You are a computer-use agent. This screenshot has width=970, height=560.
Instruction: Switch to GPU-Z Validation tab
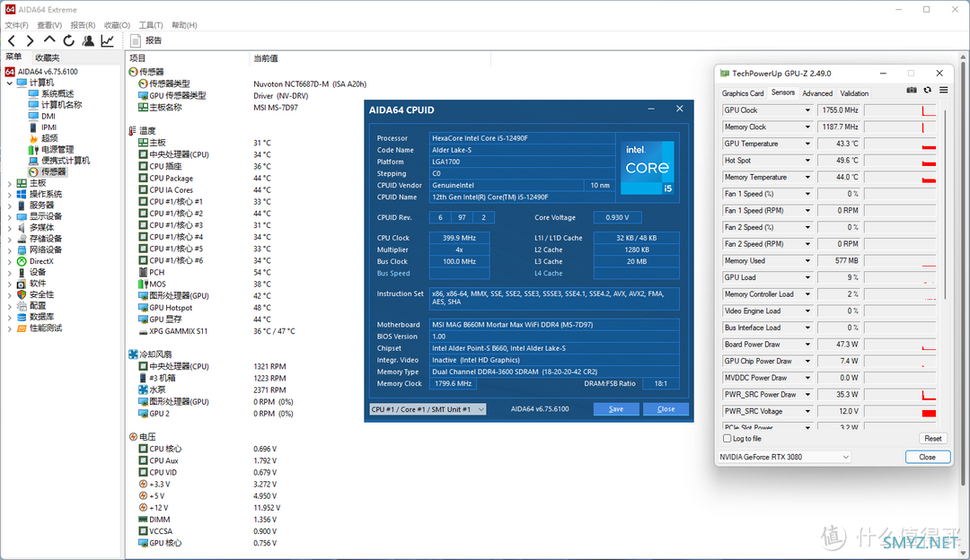(x=854, y=93)
